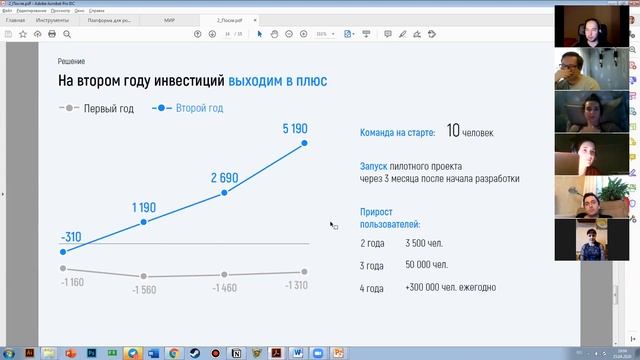Viewport: 640px width, 360px height.
Task: Open Telegram from the taskbar
Action: point(133,353)
